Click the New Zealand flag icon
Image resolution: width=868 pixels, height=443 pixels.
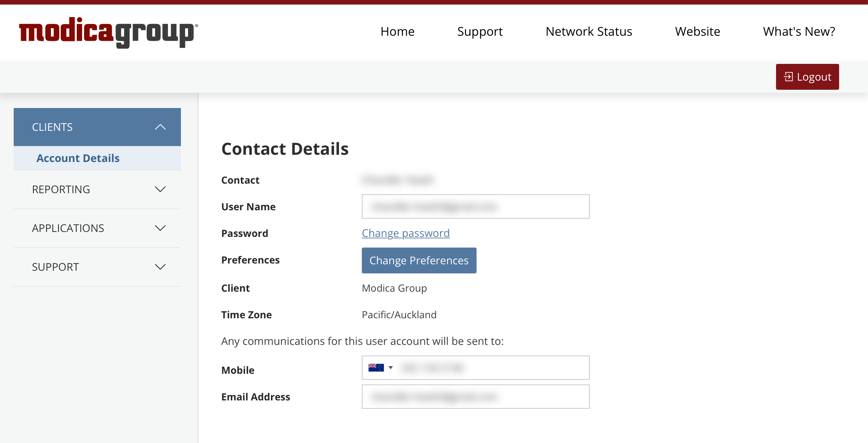tap(376, 368)
